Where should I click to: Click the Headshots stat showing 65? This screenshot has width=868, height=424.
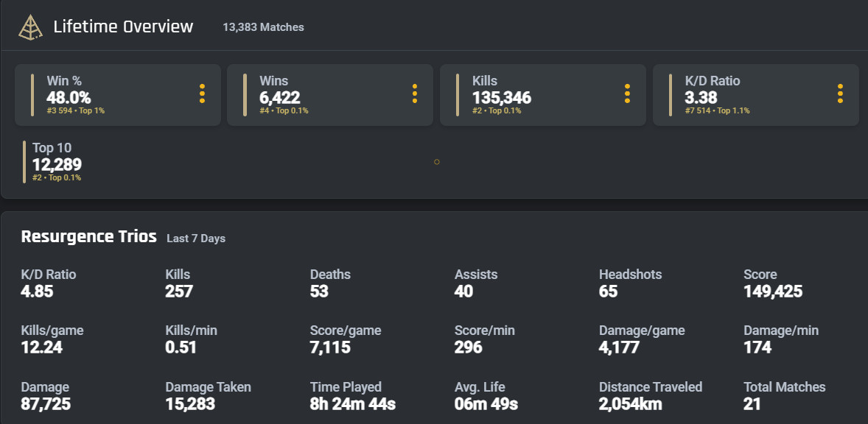[630, 283]
